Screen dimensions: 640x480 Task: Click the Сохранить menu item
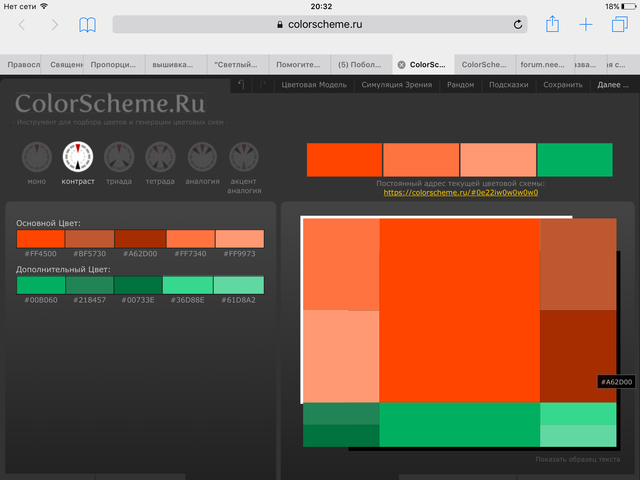pyautogui.click(x=563, y=85)
